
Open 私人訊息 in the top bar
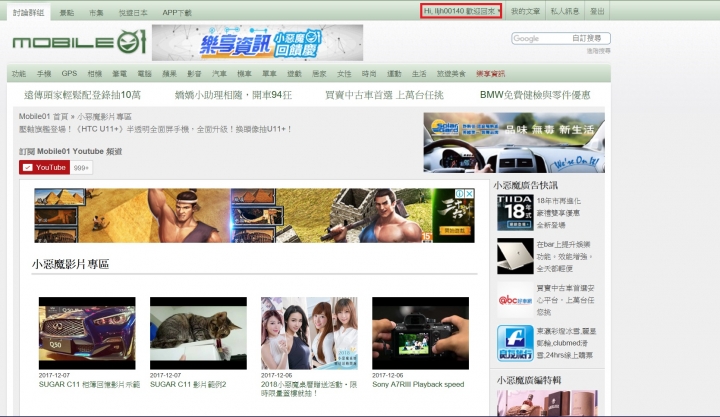pos(565,11)
